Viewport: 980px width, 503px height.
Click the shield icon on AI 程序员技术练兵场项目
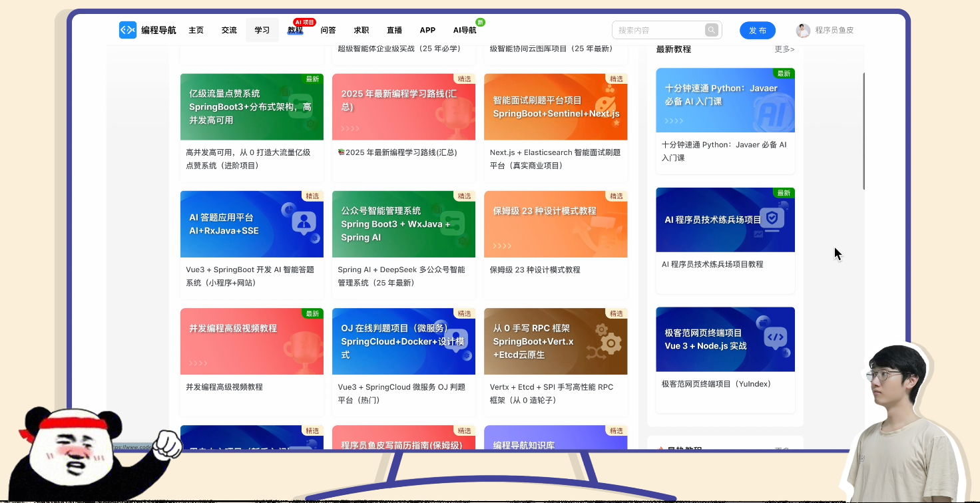[x=772, y=218]
